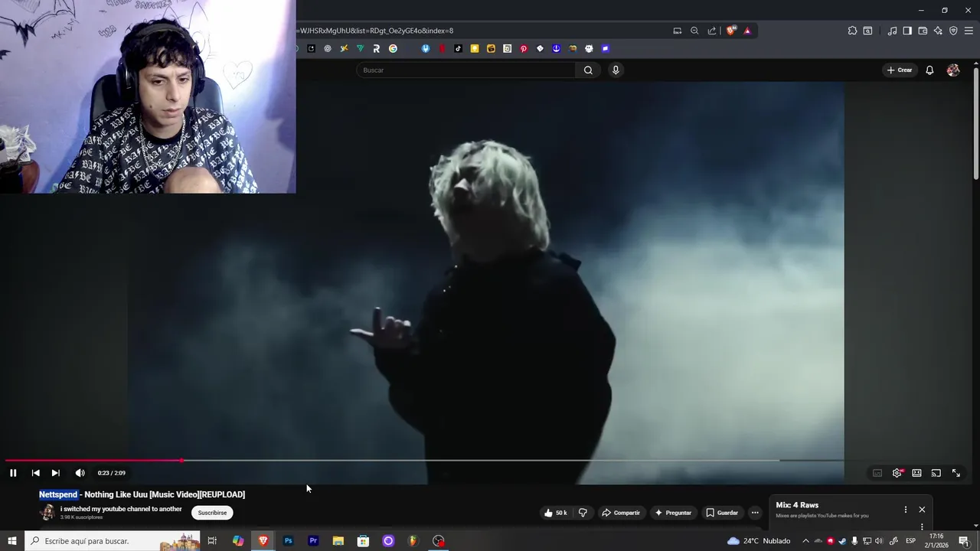The height and width of the screenshot is (551, 980).
Task: Save video using Guardar button
Action: pyautogui.click(x=722, y=513)
